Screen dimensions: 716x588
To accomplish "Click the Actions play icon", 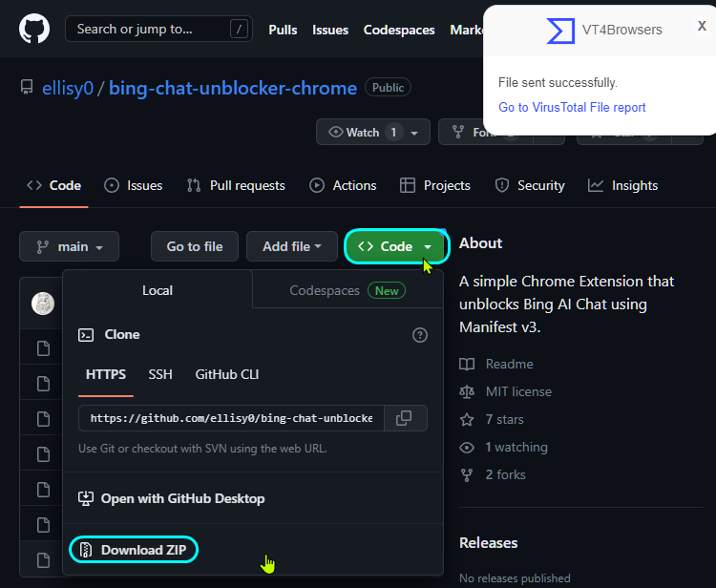I will coord(316,185).
